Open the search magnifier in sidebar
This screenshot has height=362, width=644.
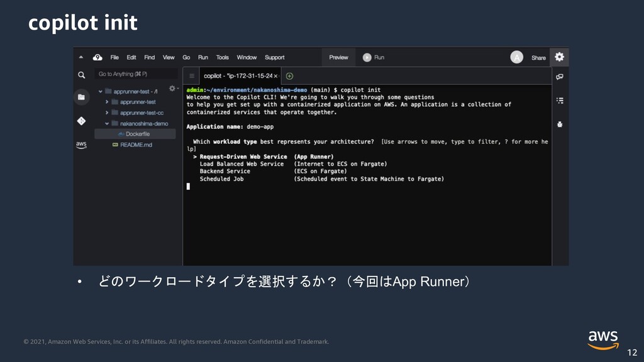82,75
